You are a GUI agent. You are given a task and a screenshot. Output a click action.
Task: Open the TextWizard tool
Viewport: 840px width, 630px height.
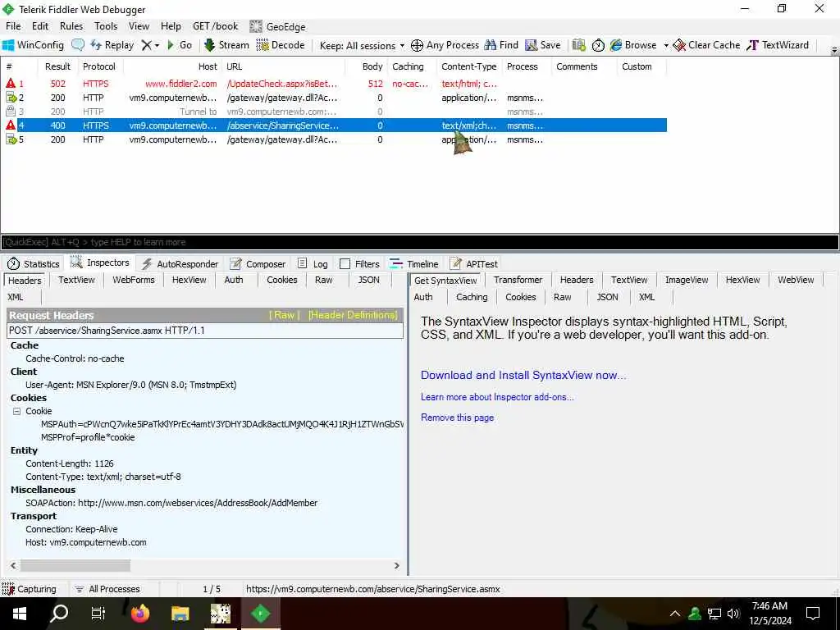click(x=778, y=45)
